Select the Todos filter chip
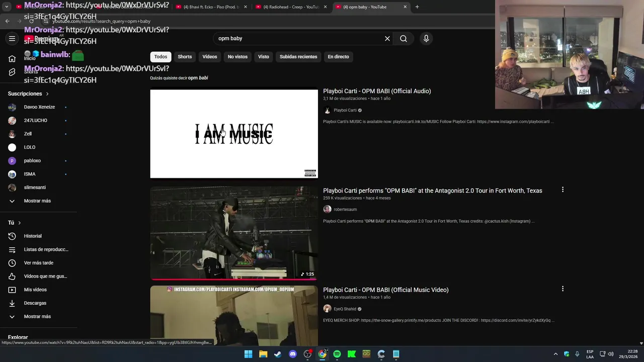Image resolution: width=644 pixels, height=362 pixels. [160, 57]
